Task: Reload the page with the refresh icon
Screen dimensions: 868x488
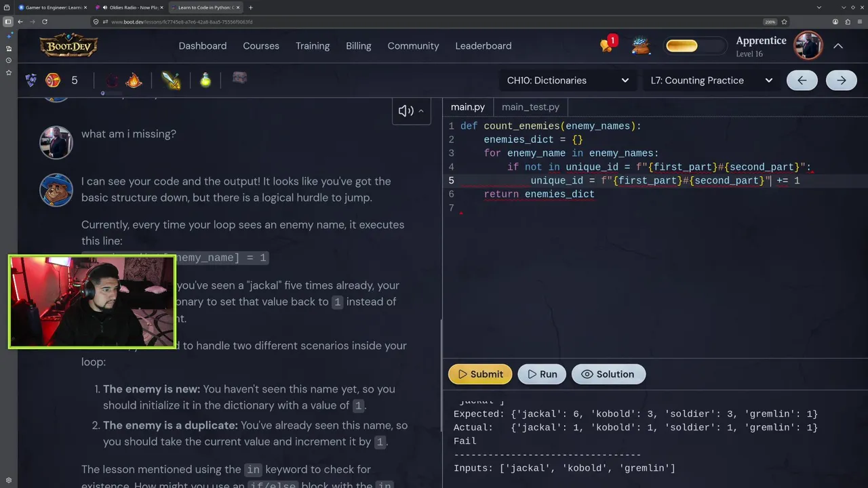Action: pos(45,22)
